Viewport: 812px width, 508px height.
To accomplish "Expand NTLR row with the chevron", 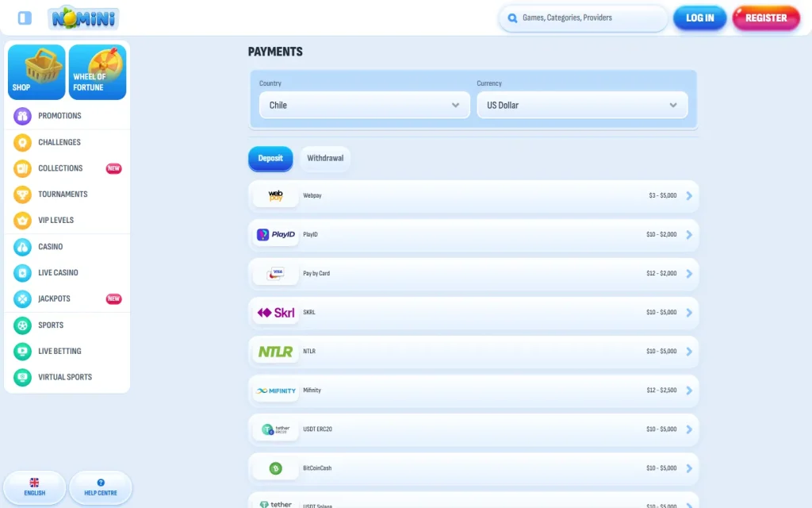I will point(689,352).
